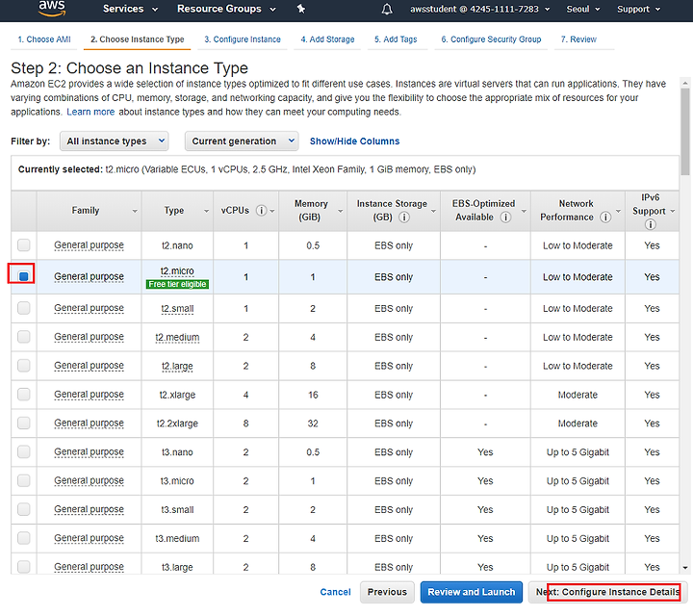
Task: Open the awsstudent account dropdown
Action: pos(479,9)
